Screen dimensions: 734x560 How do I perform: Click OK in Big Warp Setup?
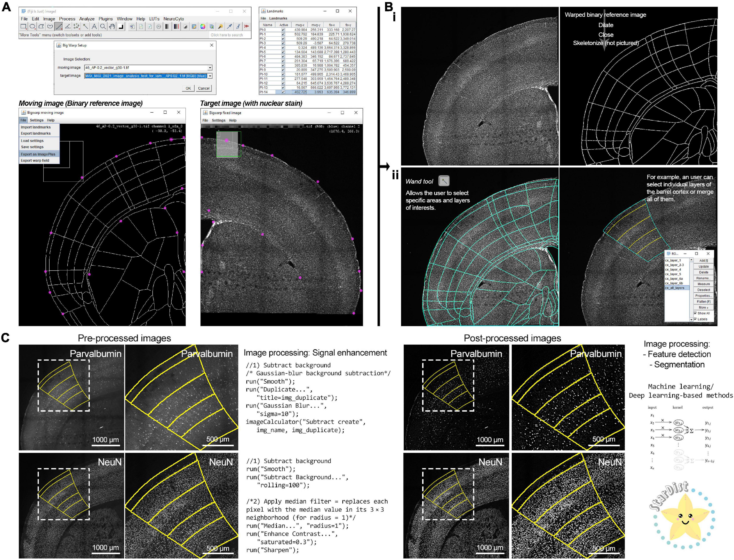click(x=188, y=88)
